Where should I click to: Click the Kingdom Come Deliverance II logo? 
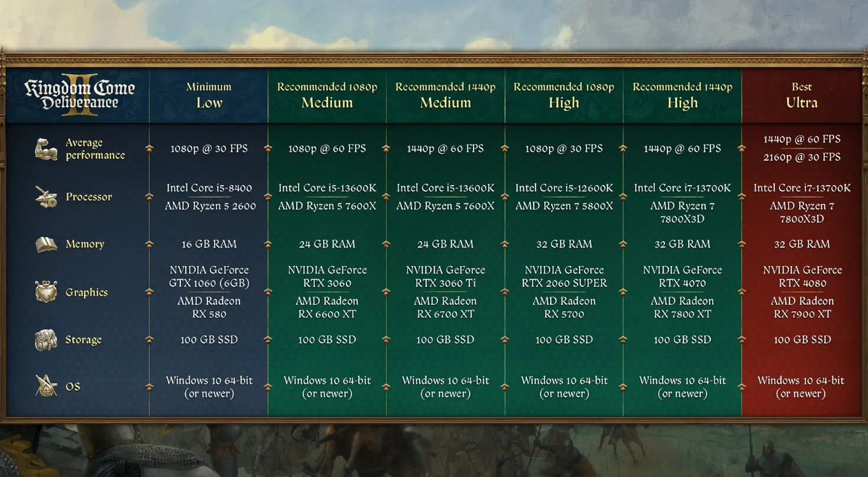(80, 96)
